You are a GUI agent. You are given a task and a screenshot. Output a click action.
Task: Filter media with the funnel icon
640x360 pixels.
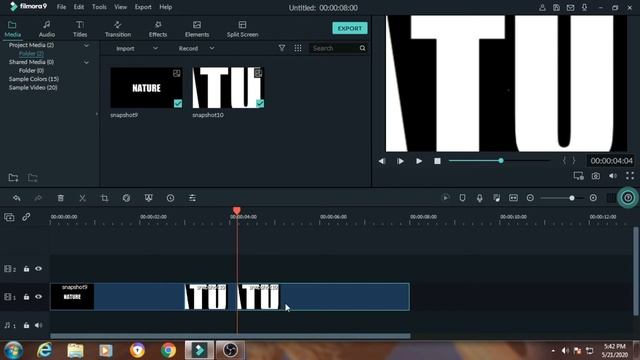click(x=282, y=48)
